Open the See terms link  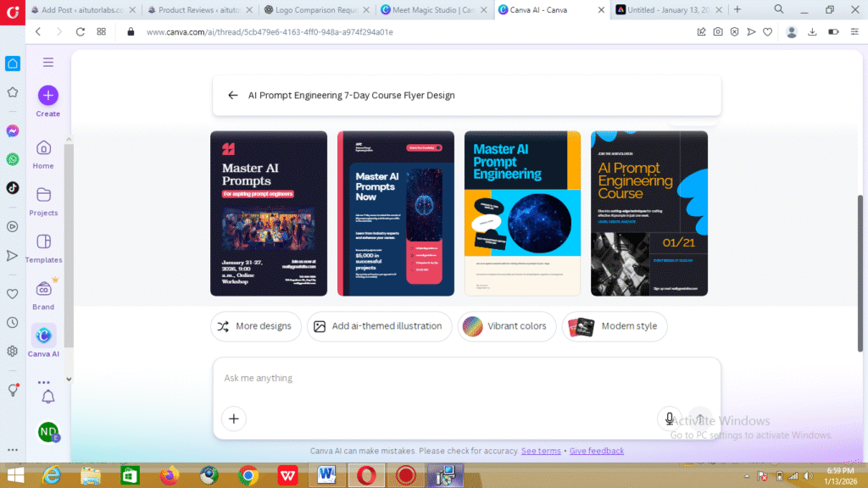(541, 451)
